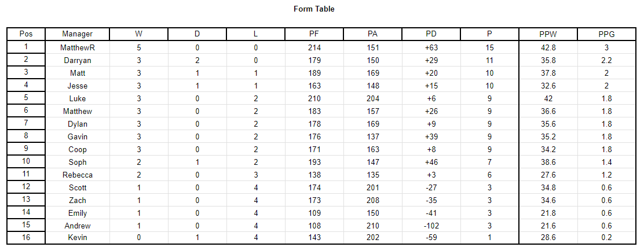Select the PF column header
The width and height of the screenshot is (644, 247).
click(x=314, y=34)
